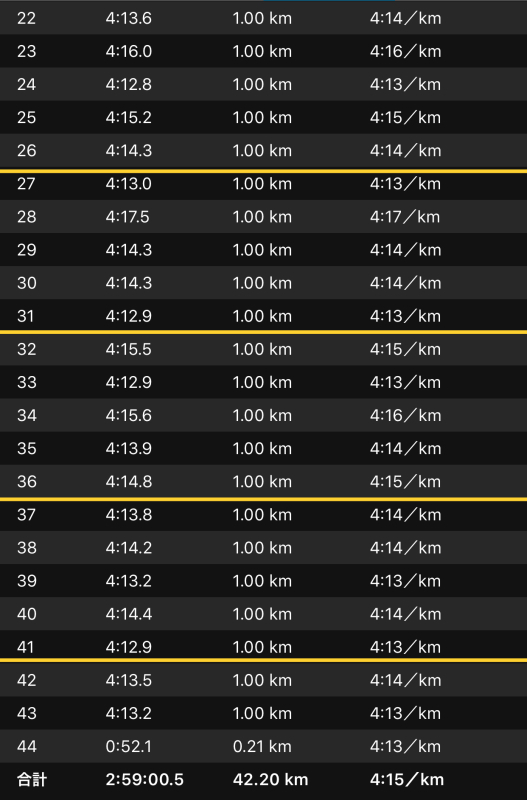This screenshot has width=527, height=800.
Task: Tap lap 29 distance cell
Action: pyautogui.click(x=262, y=250)
